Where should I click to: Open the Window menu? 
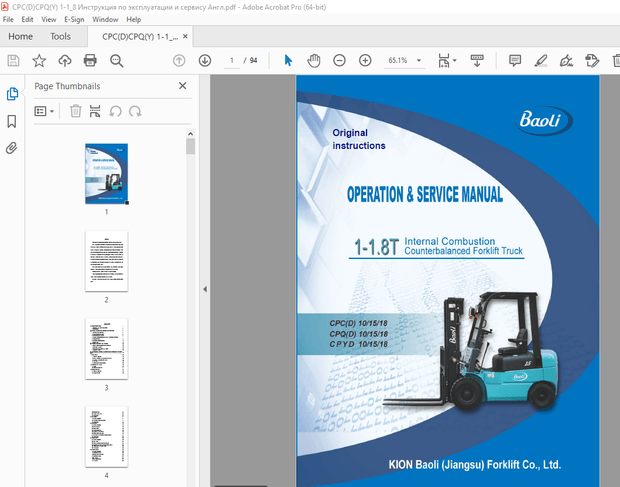tap(105, 19)
